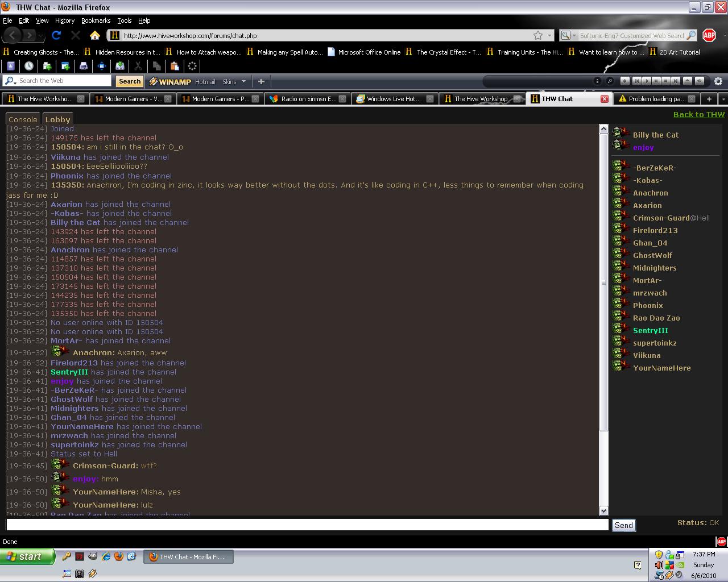Image resolution: width=728 pixels, height=582 pixels.
Task: Switch to the Problem loading page tab
Action: (x=657, y=99)
